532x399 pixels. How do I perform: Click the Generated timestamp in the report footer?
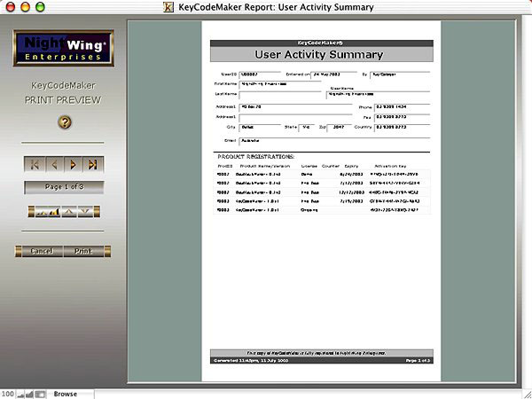point(251,360)
